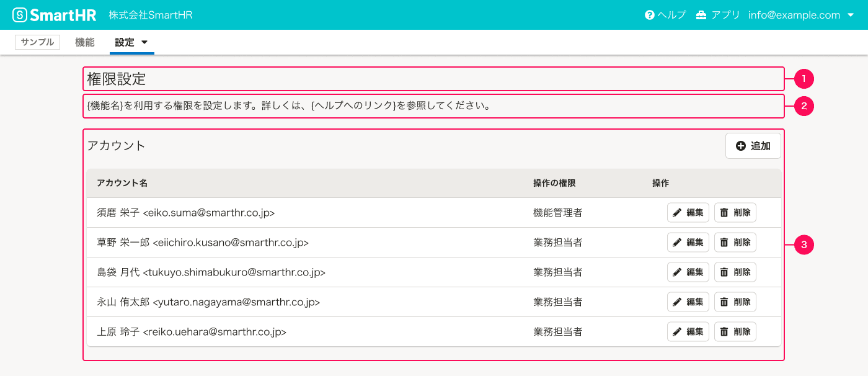Select the 機能 tab
Screen dimensions: 868x376
point(85,42)
